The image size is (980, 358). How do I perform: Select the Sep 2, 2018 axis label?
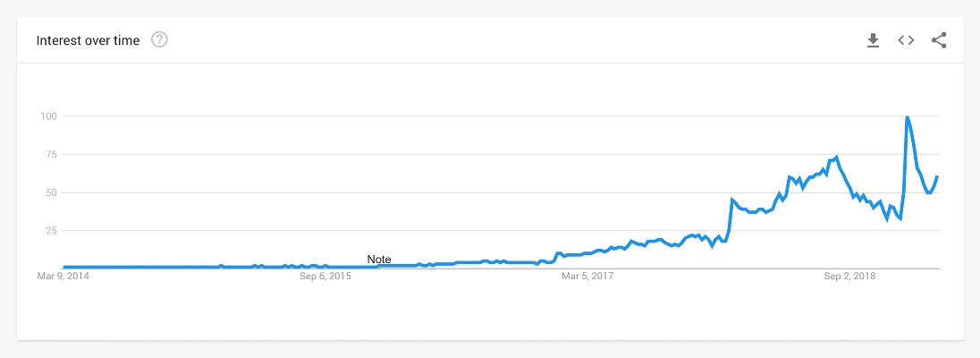point(849,277)
